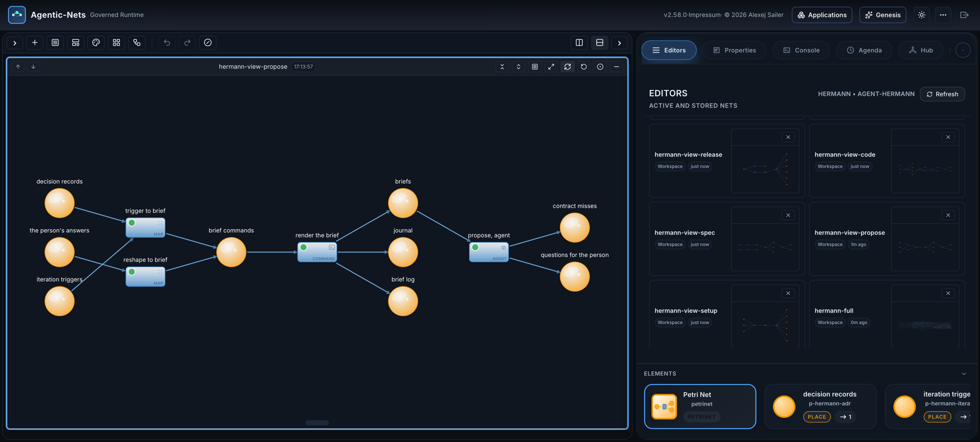
Task: Toggle green status dot on 'render the brief'
Action: click(304, 248)
